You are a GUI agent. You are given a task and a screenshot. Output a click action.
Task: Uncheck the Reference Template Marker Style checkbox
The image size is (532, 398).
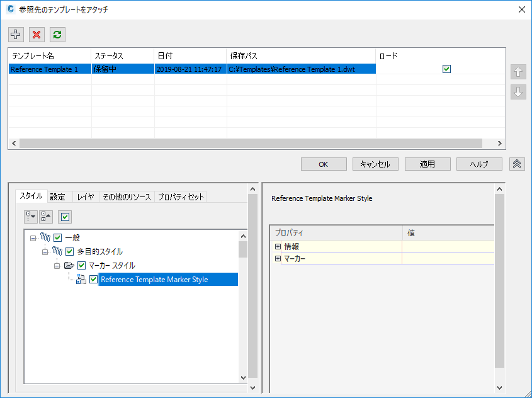[x=93, y=279]
